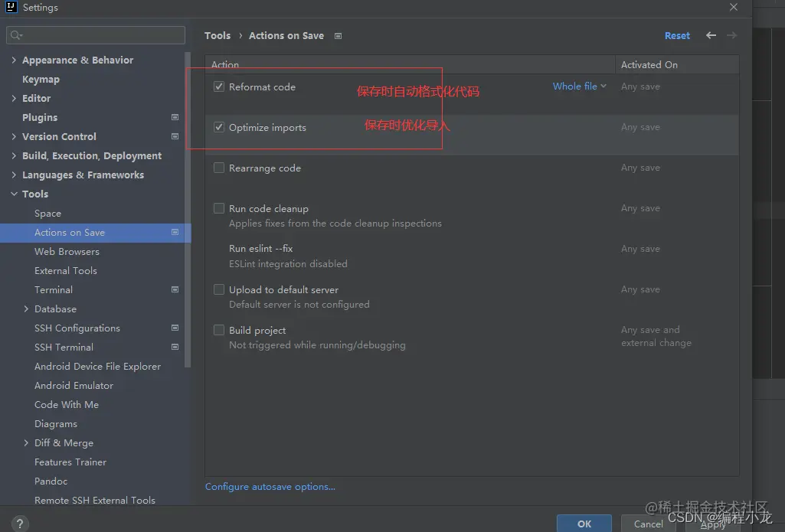This screenshot has height=532, width=785.
Task: Enable Upload to default server checkbox
Action: pos(219,289)
